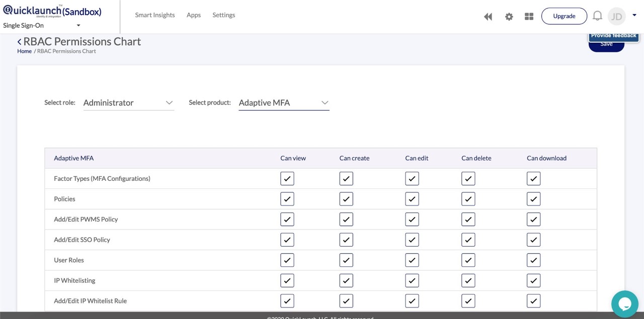Open the Apps menu

tap(194, 15)
